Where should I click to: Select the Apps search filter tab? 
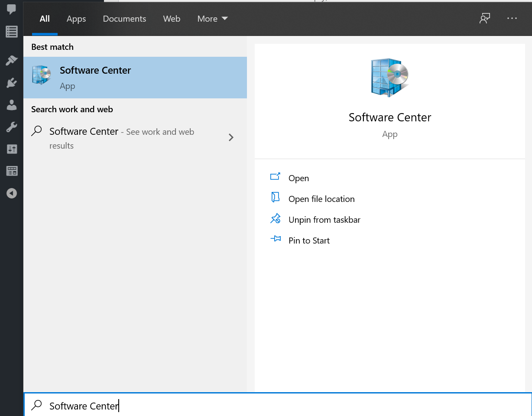(76, 19)
